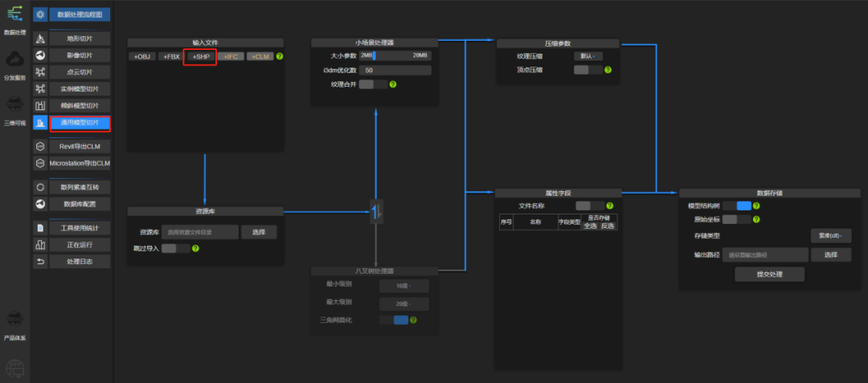Click the processor switch arrows icon
The height and width of the screenshot is (383, 868).
376,211
